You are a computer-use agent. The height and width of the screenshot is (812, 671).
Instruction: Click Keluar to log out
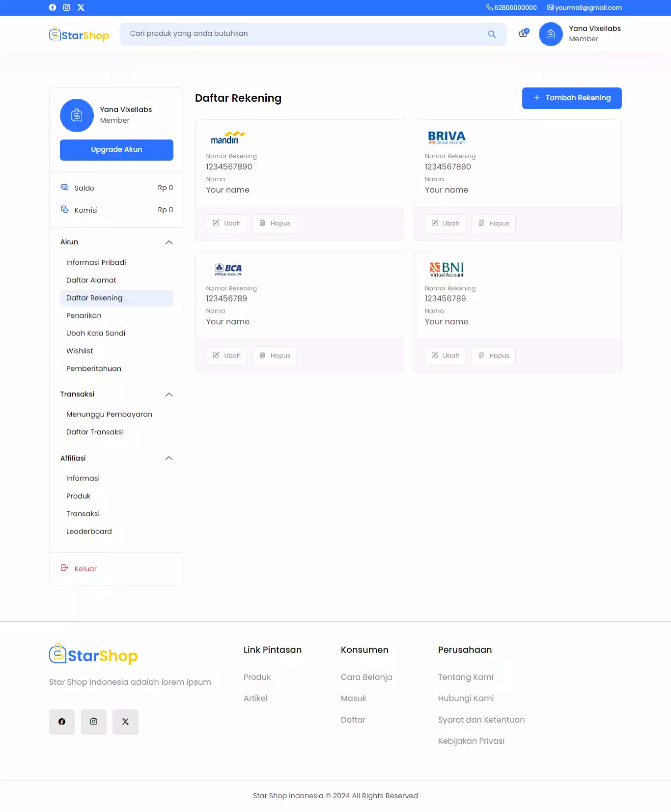[x=85, y=568]
